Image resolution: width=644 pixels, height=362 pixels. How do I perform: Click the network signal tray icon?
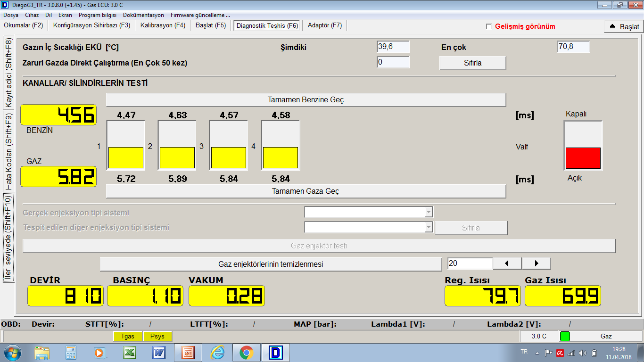tap(571, 353)
